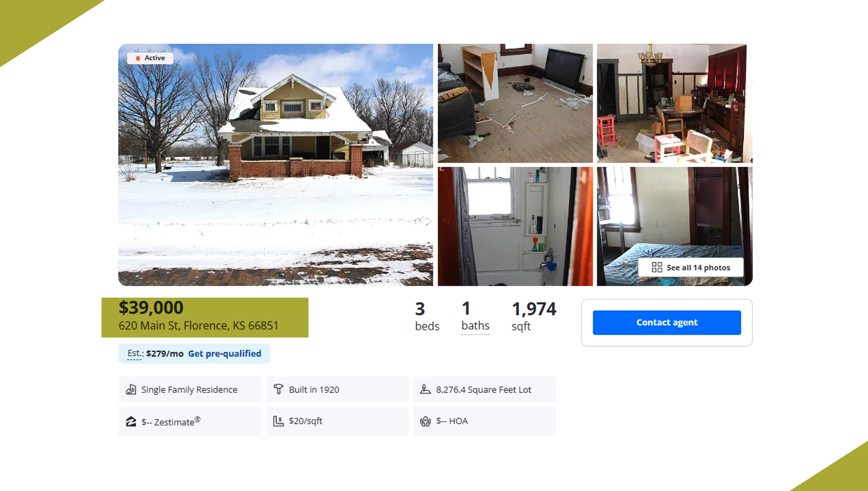Click the underlined baths label

[x=475, y=326]
